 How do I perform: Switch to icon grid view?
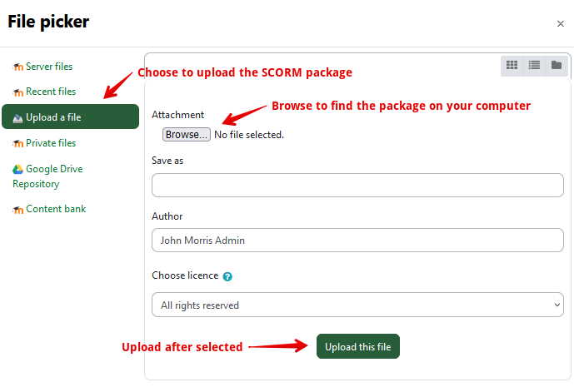tap(512, 65)
